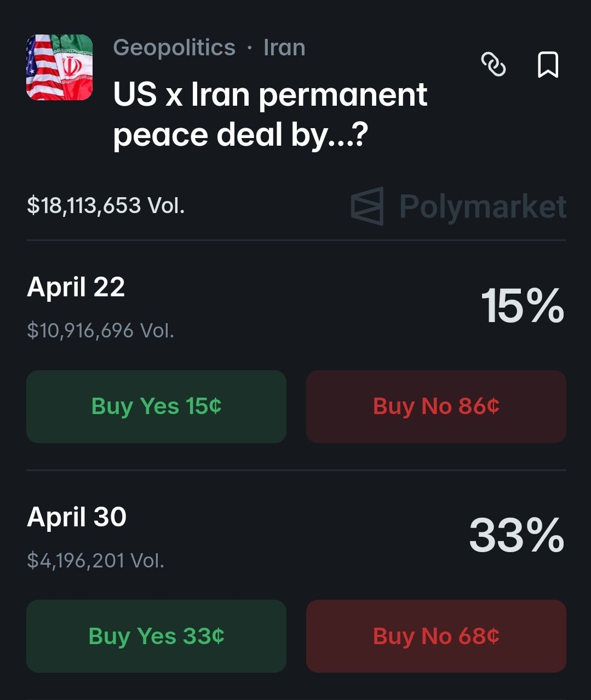Open the Geopolitics category

coord(174,48)
